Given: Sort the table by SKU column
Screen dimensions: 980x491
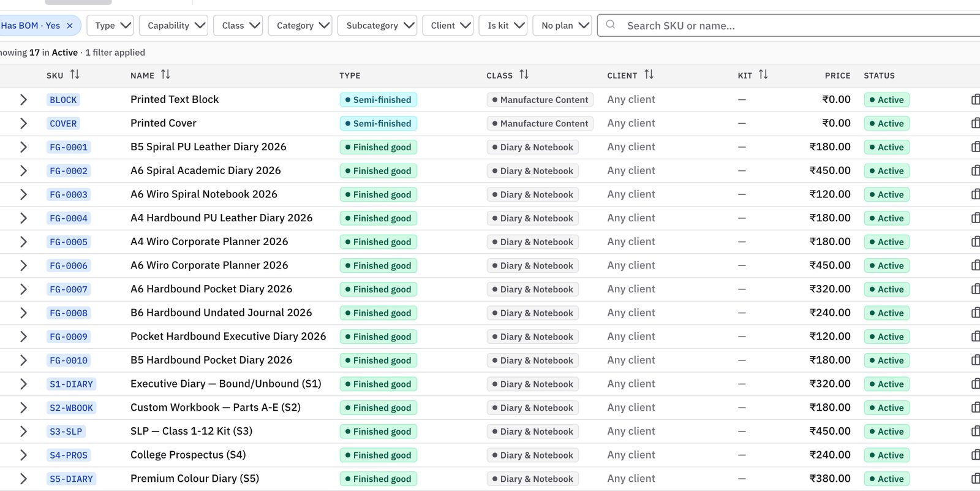Looking at the screenshot, I should pos(75,75).
